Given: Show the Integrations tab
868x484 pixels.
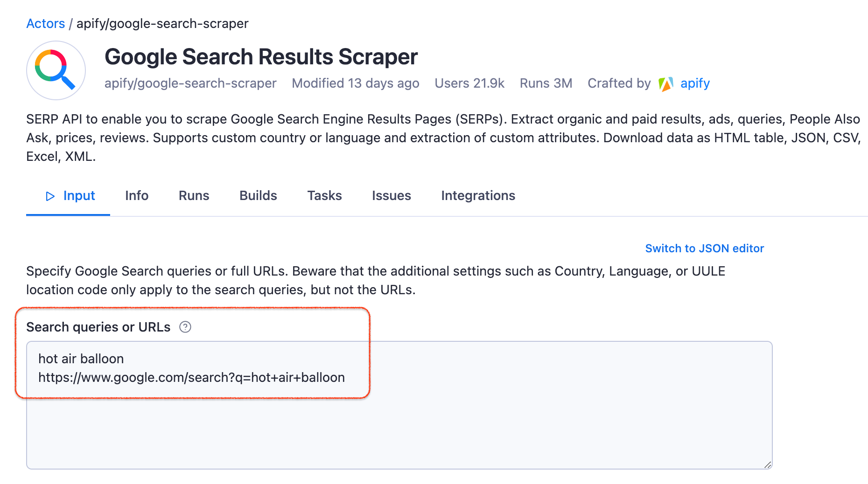Looking at the screenshot, I should (478, 196).
